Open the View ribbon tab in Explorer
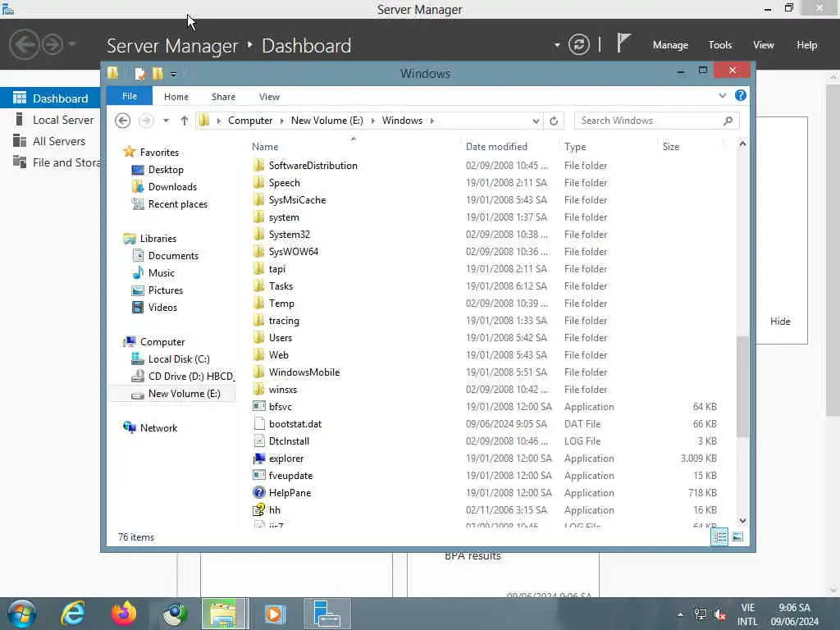 pyautogui.click(x=269, y=97)
